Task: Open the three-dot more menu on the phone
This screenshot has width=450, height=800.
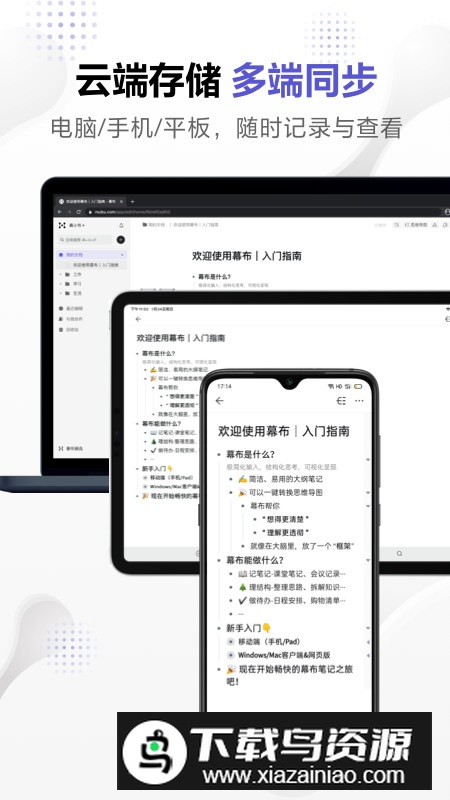Action: pyautogui.click(x=359, y=401)
